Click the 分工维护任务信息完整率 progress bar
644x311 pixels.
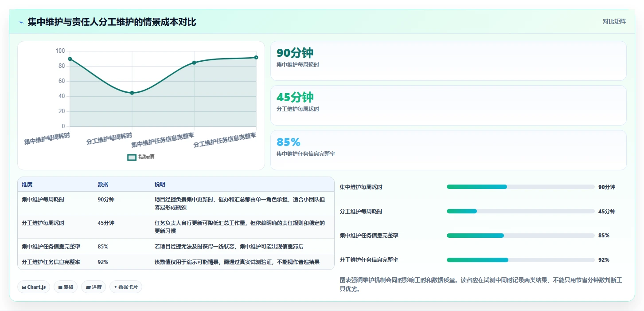pyautogui.click(x=520, y=260)
